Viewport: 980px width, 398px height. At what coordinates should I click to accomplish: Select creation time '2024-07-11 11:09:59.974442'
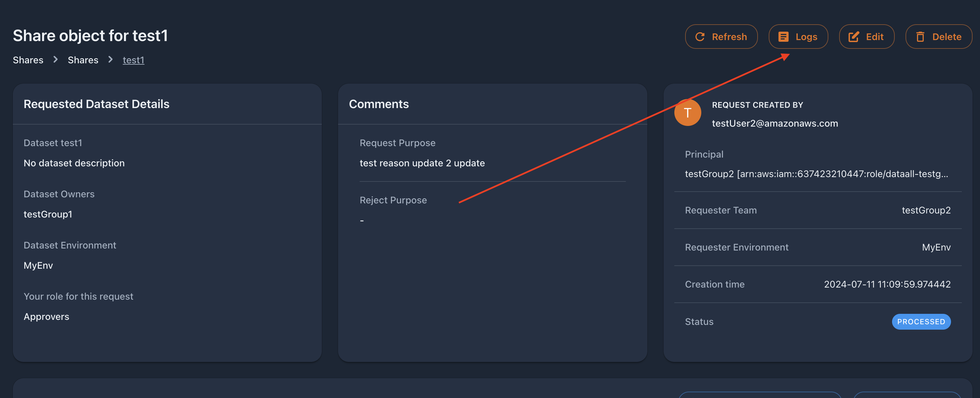pyautogui.click(x=887, y=284)
